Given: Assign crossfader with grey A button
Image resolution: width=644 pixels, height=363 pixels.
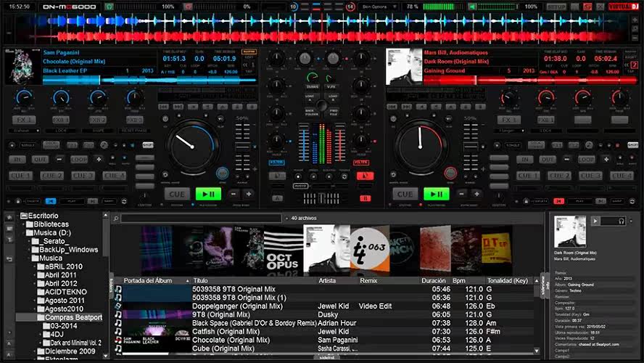Looking at the screenshot, I should pos(277,198).
